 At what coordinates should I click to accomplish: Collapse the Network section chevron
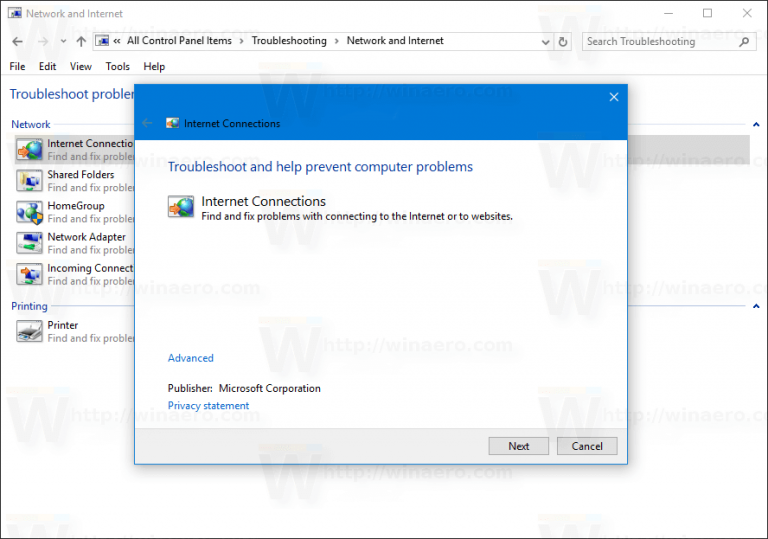pos(755,125)
